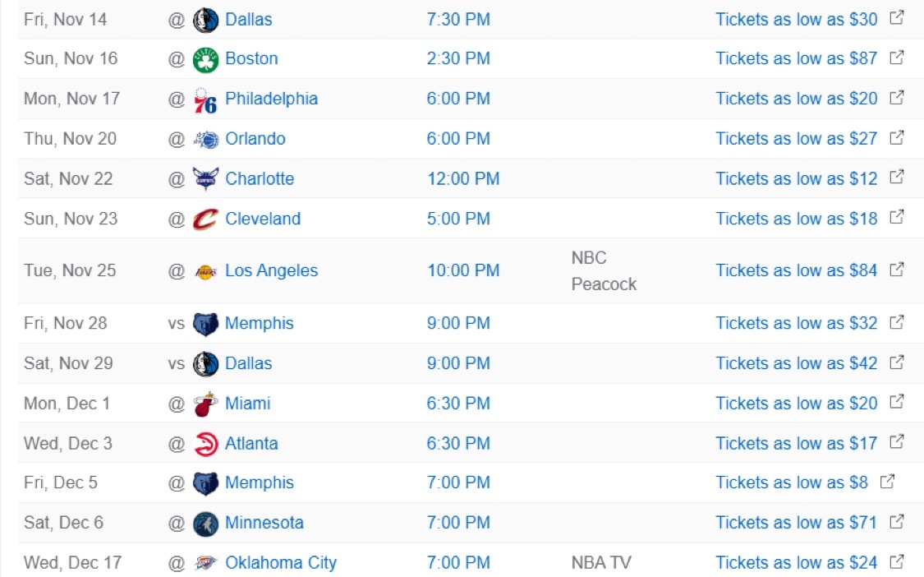Open the Dallas link for Nov 29

click(x=248, y=363)
